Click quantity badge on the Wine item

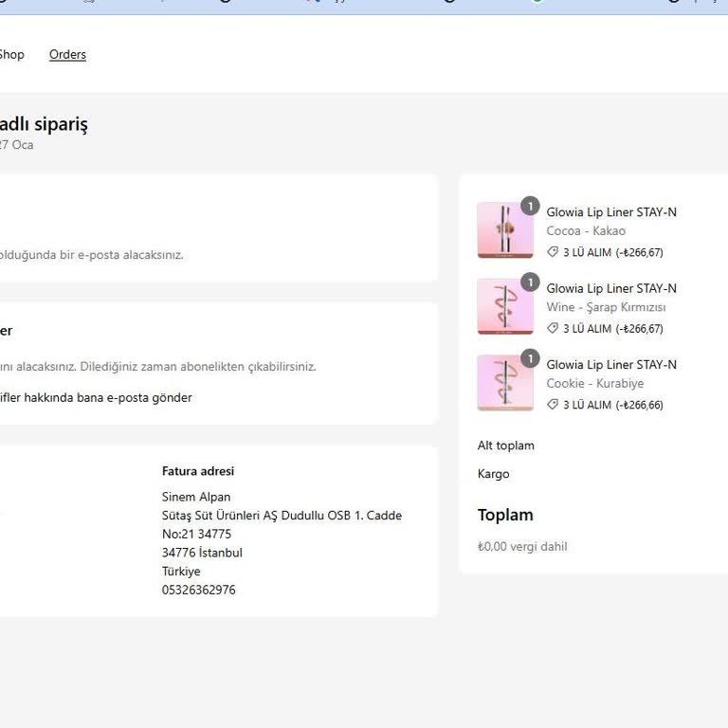pos(530,282)
